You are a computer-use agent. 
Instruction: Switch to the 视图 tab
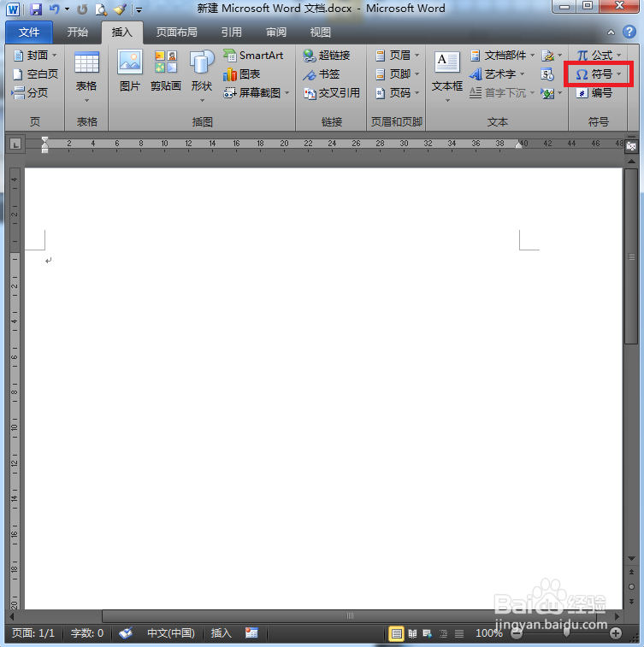click(321, 32)
